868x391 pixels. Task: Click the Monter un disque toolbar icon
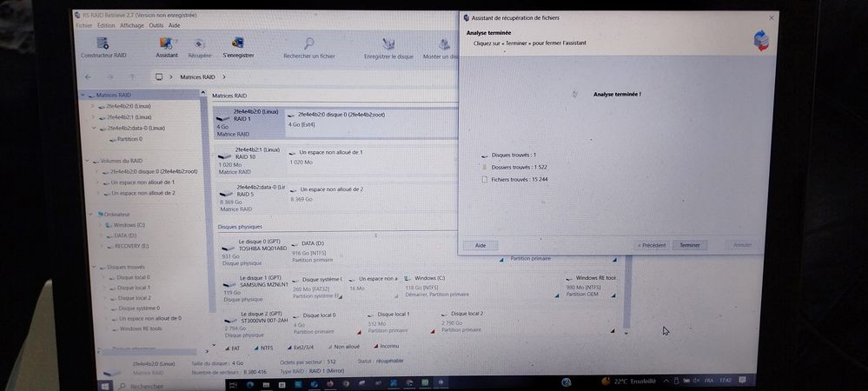click(441, 48)
